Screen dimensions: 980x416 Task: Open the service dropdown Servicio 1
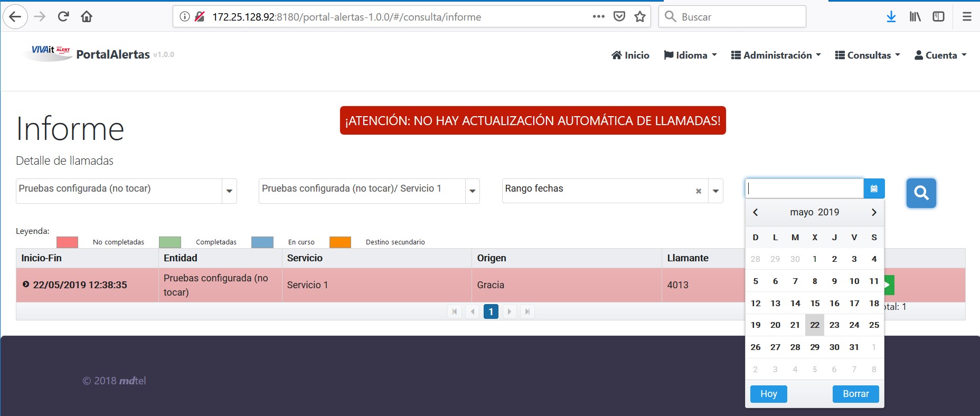tap(473, 191)
